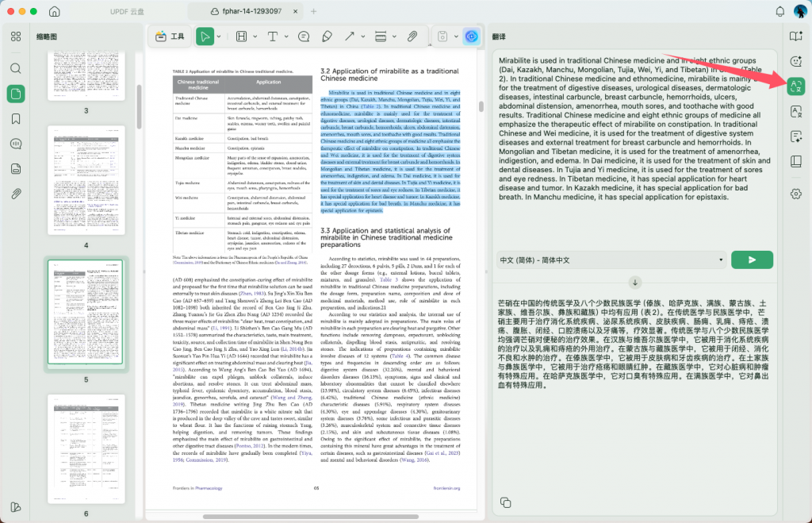Screen dimensions: 812x523
Task: Click the green translate send button
Action: tap(752, 260)
